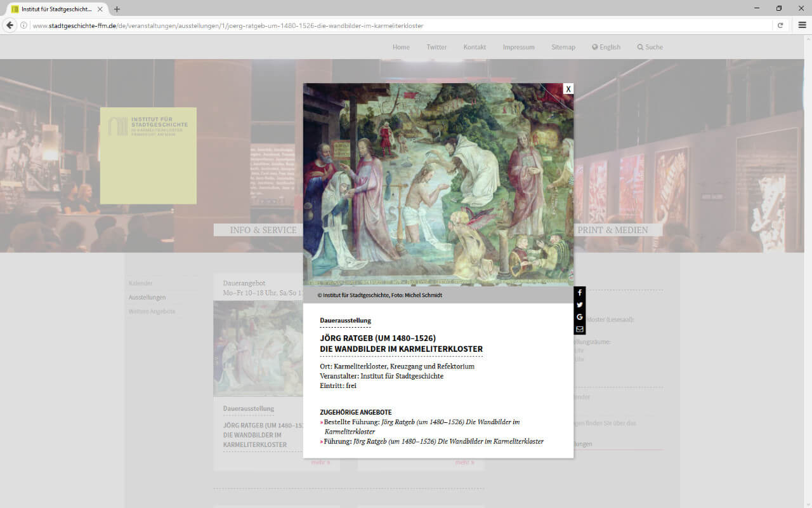
Task: Click the browser back arrow
Action: (x=10, y=25)
